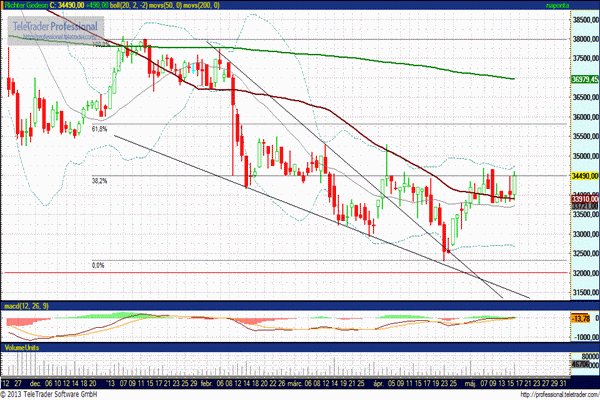
Task: Click the 38500,00 price axis label
Action: [x=586, y=19]
